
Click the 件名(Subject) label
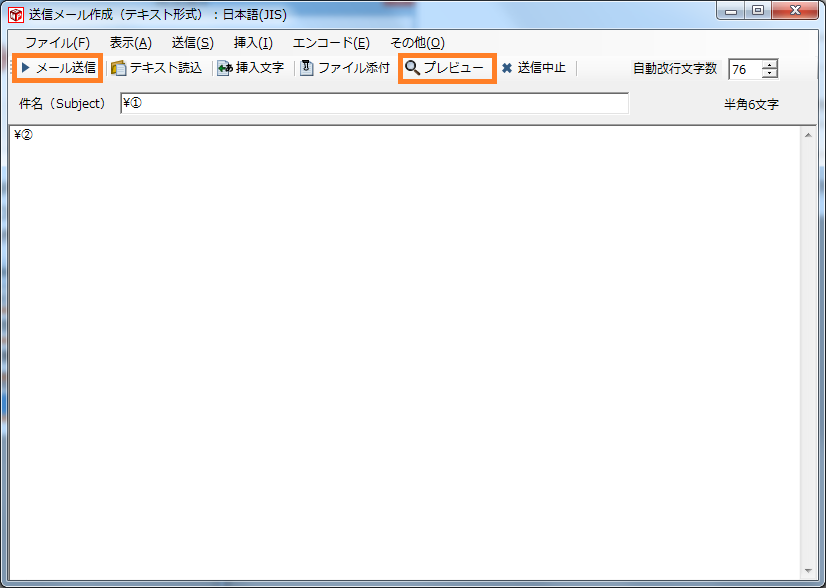pos(62,104)
